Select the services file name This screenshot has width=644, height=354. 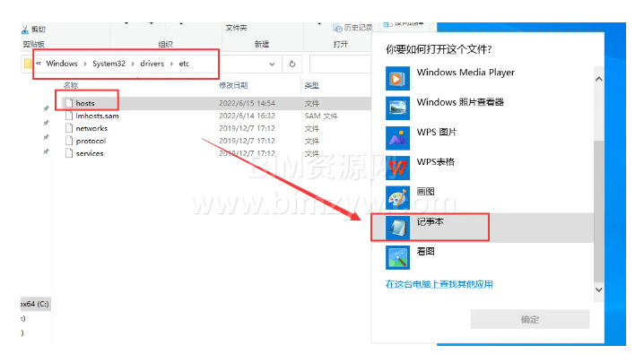point(90,153)
